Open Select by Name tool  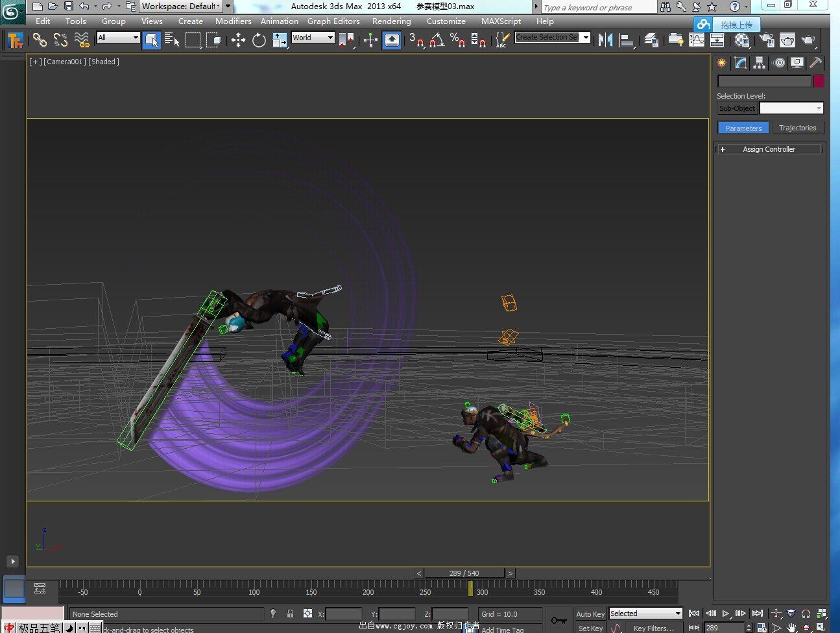(x=172, y=40)
